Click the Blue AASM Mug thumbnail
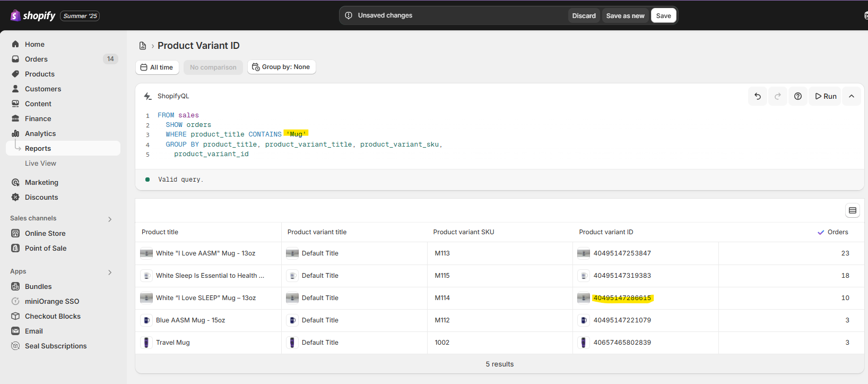Image resolution: width=868 pixels, height=384 pixels. click(146, 320)
